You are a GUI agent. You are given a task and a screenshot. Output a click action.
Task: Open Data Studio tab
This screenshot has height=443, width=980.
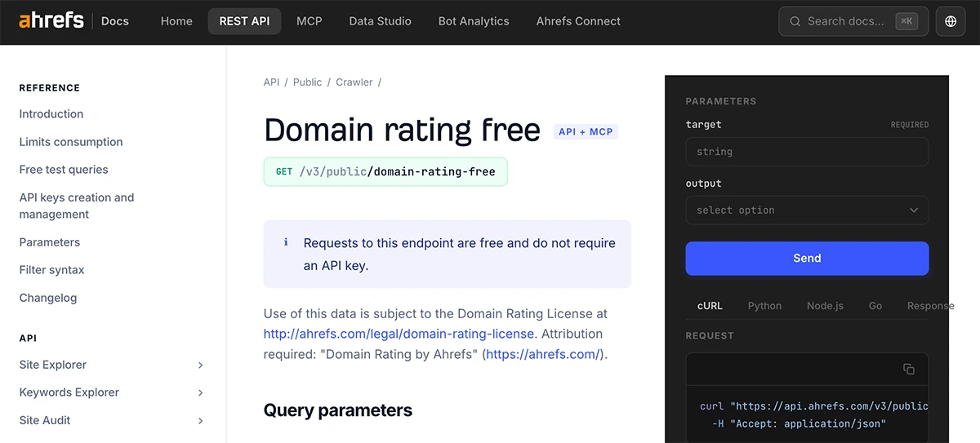tap(380, 21)
